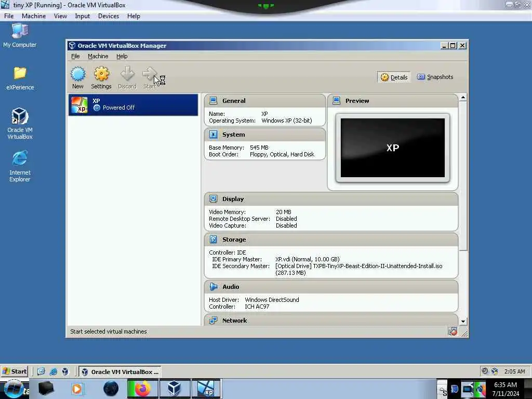Screen dimensions: 532x399
Task: Click the Audio section header
Action: coord(331,287)
